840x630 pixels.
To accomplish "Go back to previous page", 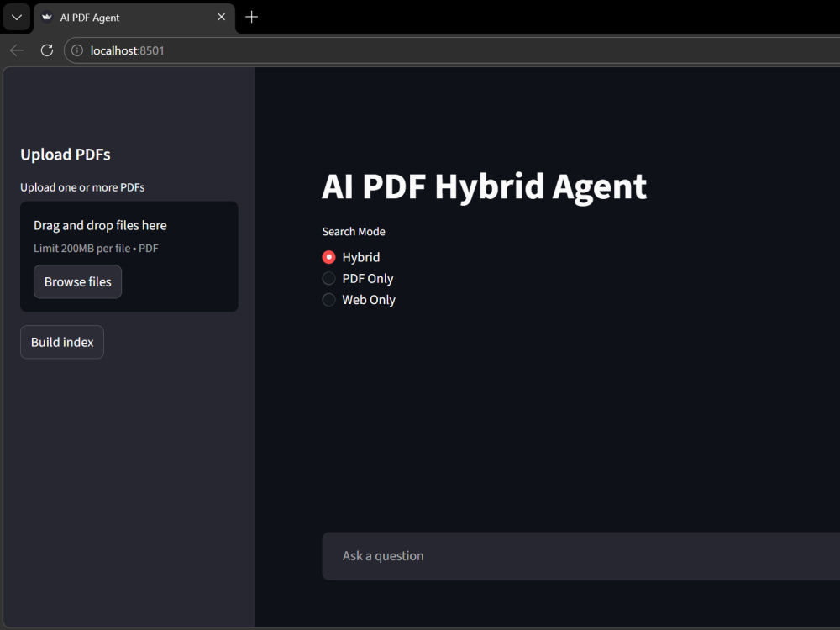I will 17,50.
